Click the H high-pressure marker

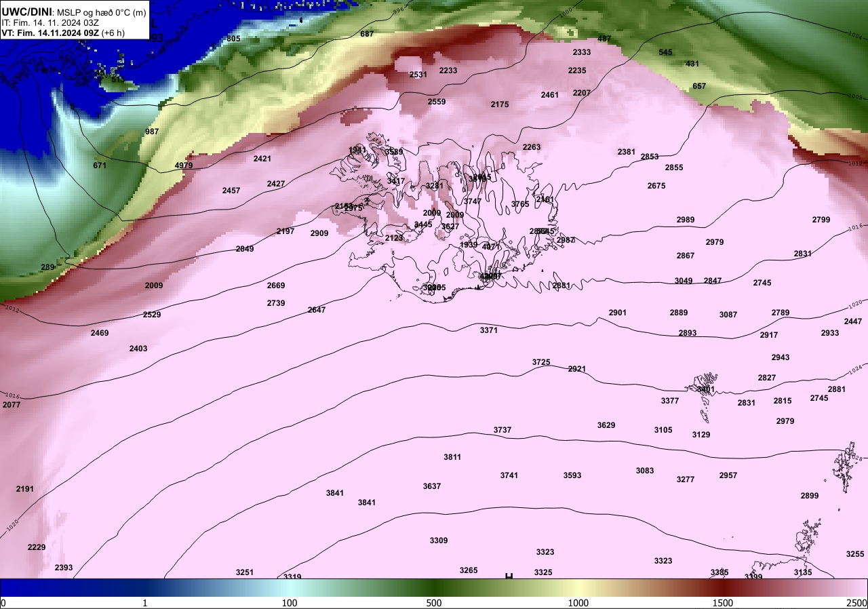click(509, 576)
